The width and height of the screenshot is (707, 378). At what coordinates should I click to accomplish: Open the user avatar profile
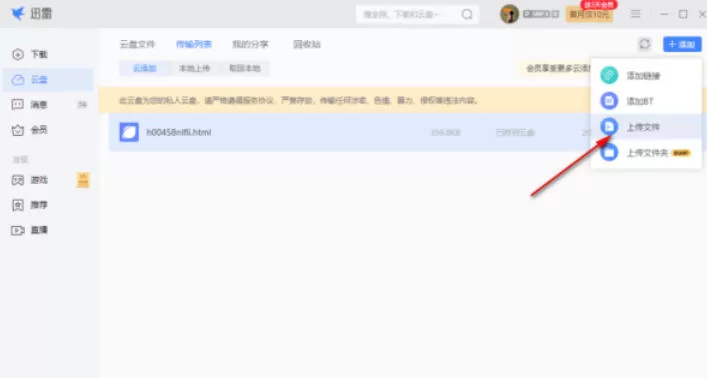(x=509, y=14)
